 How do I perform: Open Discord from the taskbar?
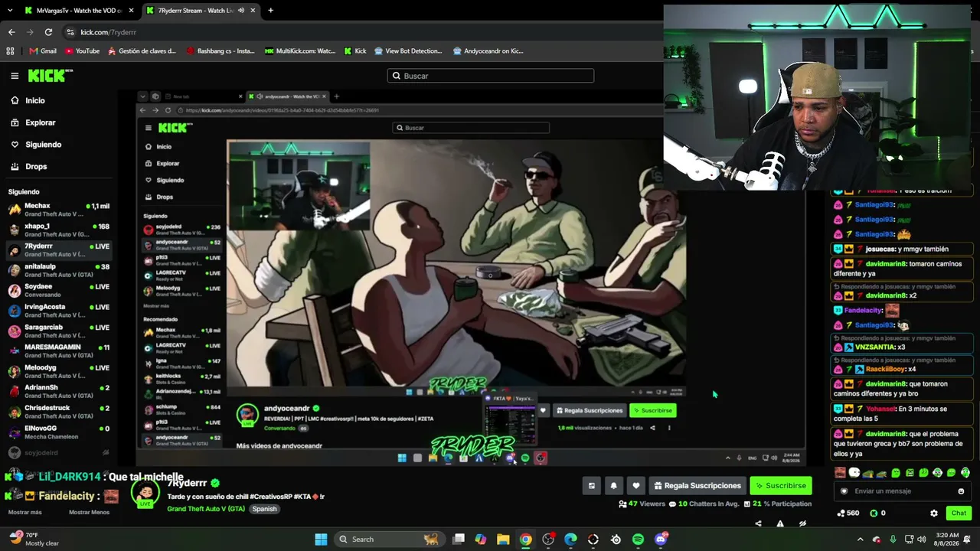661,540
